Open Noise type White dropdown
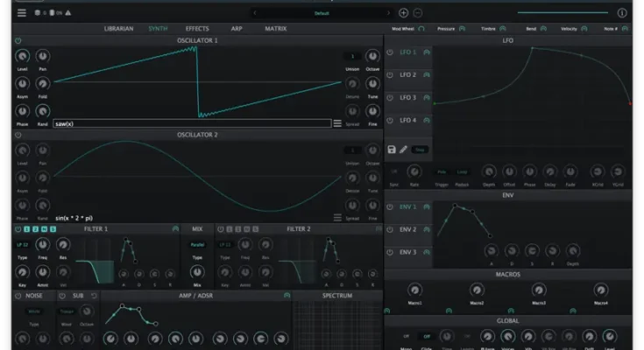Screen dimensions: 644x350 point(34,311)
